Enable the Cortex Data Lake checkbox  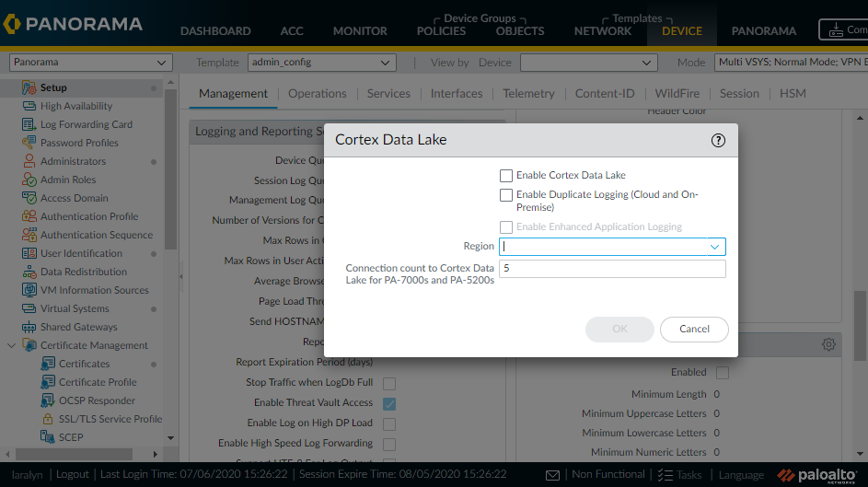[506, 176]
